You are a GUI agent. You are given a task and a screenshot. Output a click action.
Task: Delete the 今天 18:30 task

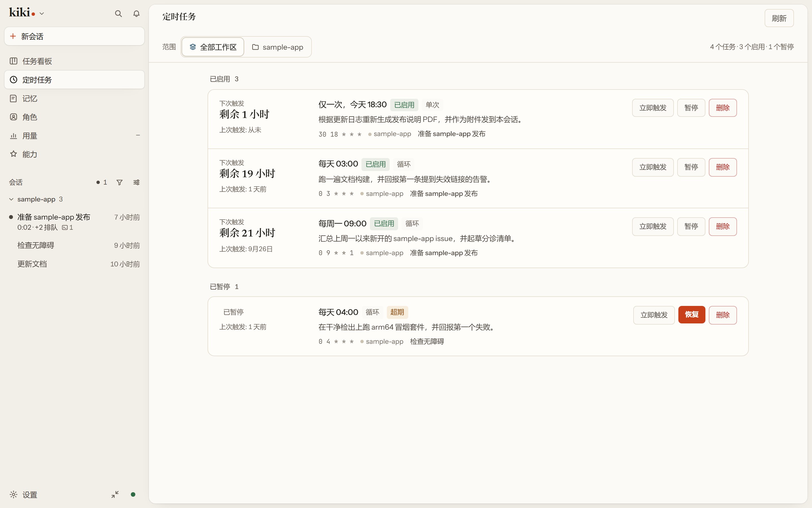(722, 108)
